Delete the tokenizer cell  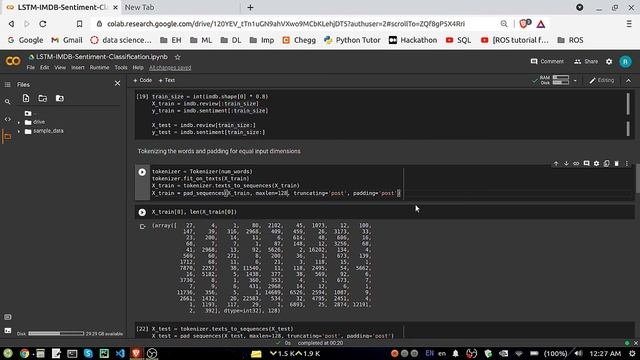coord(617,164)
